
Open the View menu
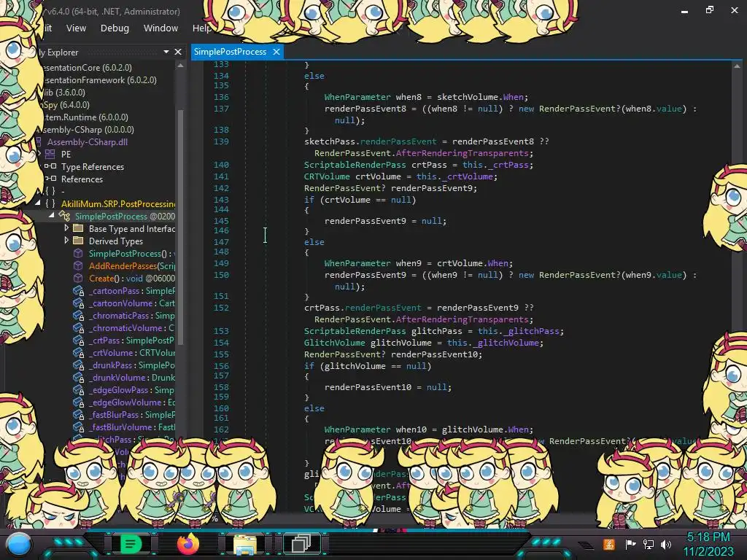coord(76,28)
